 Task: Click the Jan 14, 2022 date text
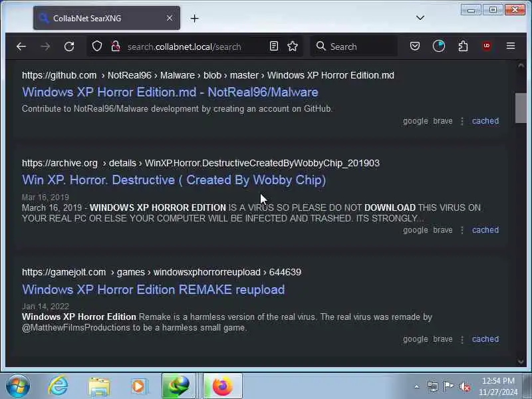[x=45, y=307]
